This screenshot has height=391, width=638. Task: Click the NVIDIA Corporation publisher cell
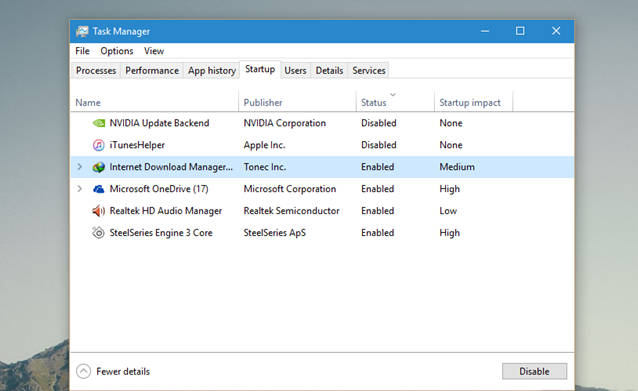pos(284,123)
